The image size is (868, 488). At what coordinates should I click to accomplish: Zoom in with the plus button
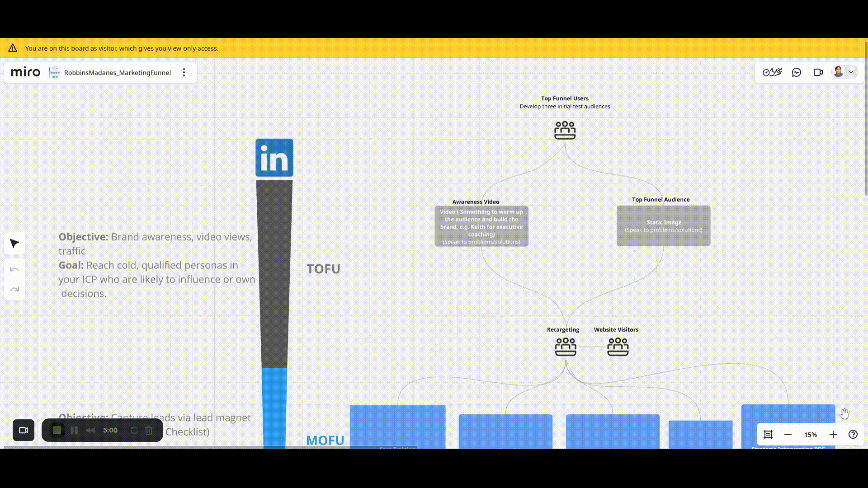pos(833,434)
